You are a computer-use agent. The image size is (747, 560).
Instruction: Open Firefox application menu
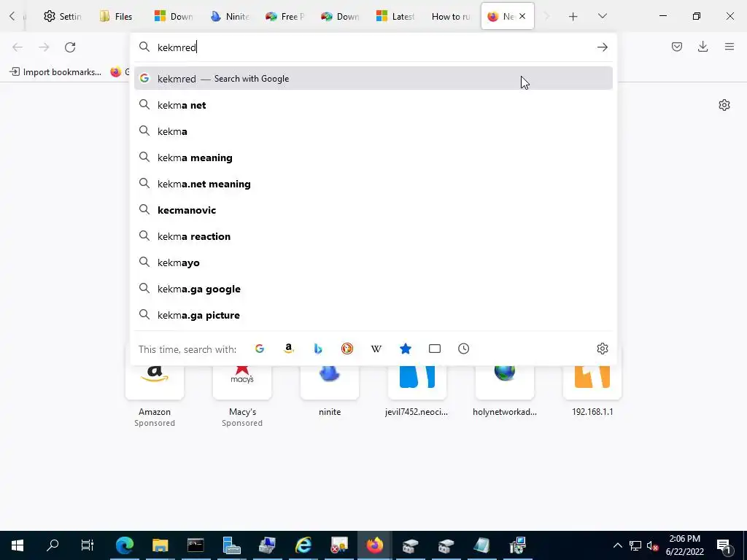click(729, 47)
